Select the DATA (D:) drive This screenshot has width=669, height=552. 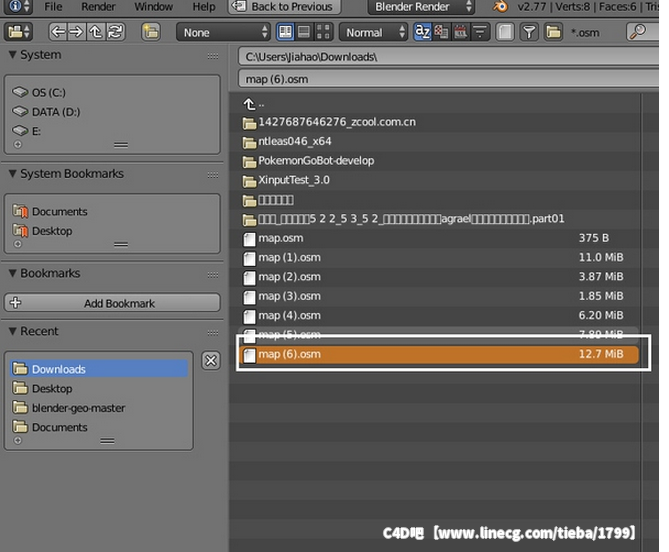[x=112, y=112]
